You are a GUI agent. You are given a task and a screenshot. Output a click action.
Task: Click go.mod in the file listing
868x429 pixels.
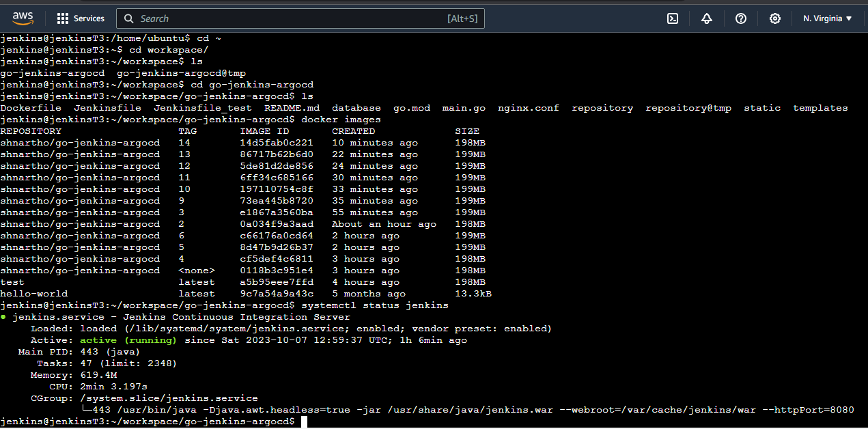pyautogui.click(x=412, y=108)
